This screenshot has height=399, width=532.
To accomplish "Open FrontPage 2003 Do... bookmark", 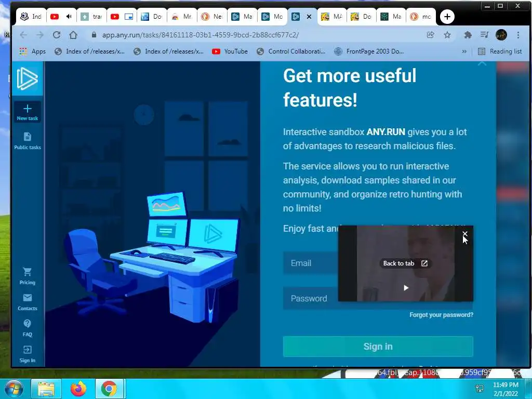I will coord(369,51).
